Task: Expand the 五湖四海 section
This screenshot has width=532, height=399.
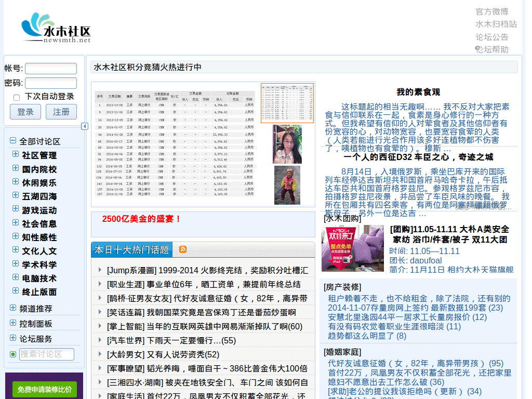Action: coord(16,195)
